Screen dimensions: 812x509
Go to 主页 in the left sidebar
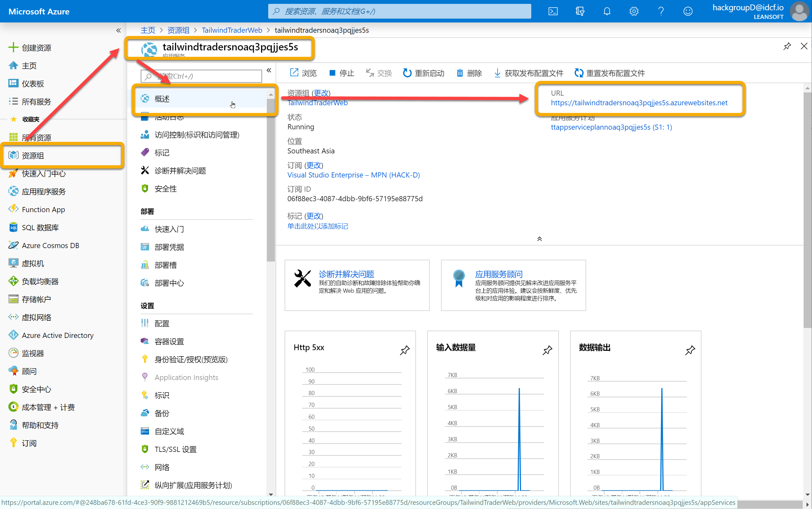tap(22, 66)
